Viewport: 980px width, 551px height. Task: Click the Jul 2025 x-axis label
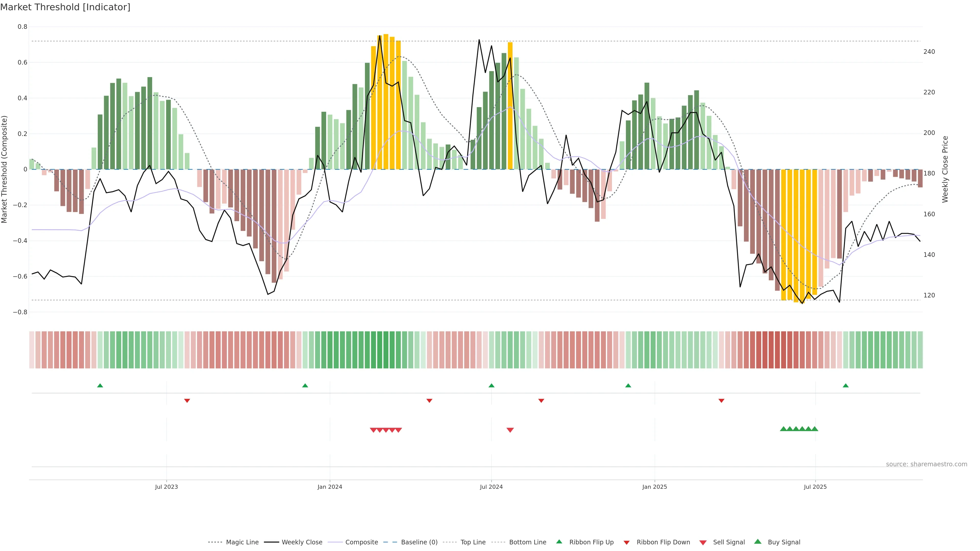pos(815,487)
